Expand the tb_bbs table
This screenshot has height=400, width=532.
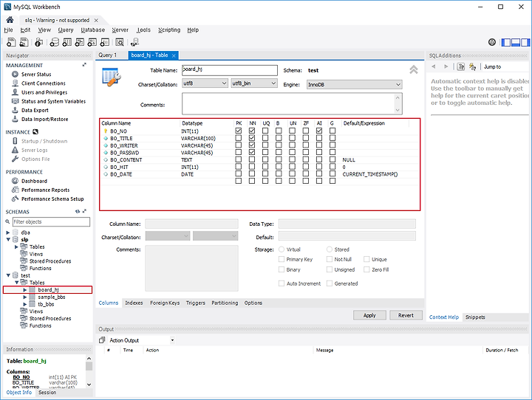(25, 304)
